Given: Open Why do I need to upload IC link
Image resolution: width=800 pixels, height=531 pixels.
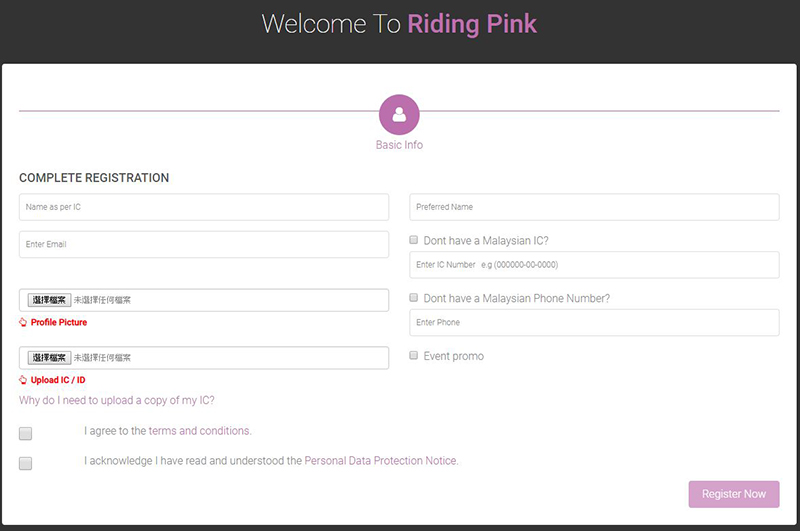Looking at the screenshot, I should (117, 400).
